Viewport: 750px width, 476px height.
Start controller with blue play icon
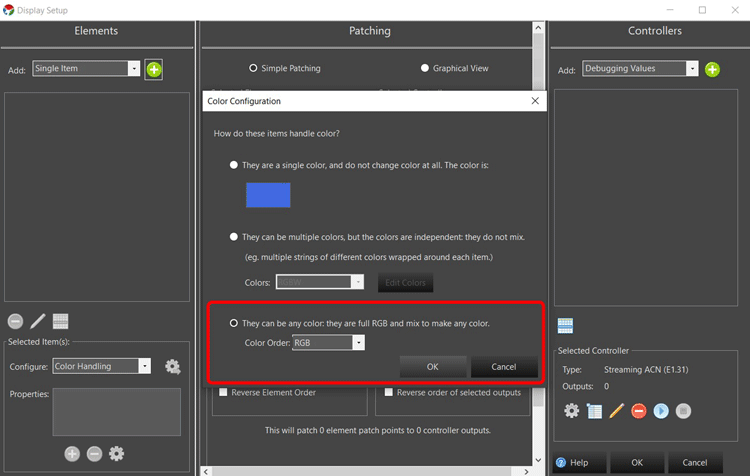[661, 411]
